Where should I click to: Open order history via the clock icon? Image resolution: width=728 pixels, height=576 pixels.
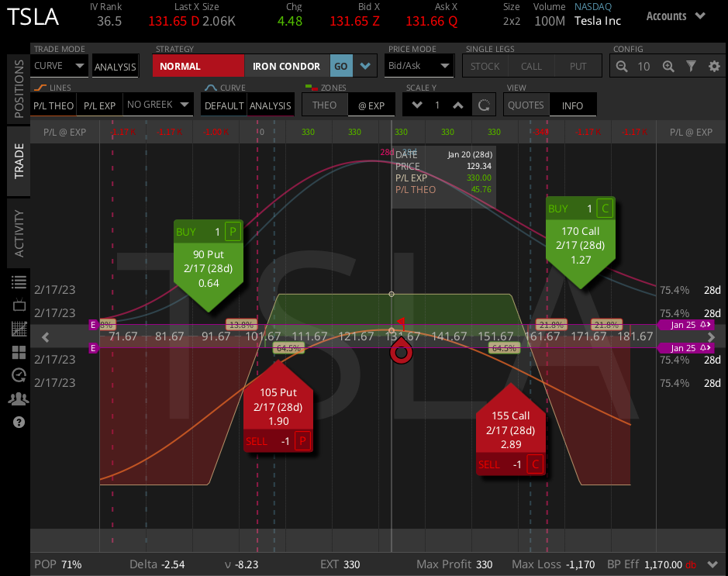[19, 374]
